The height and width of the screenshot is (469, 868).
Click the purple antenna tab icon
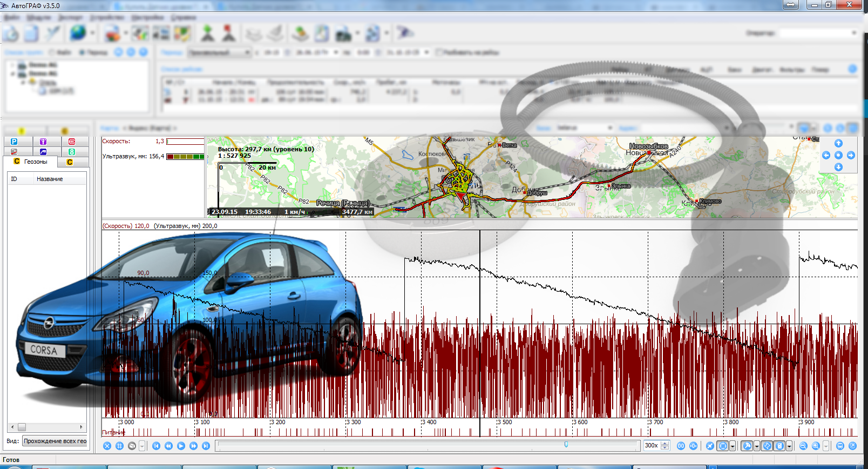click(x=43, y=142)
